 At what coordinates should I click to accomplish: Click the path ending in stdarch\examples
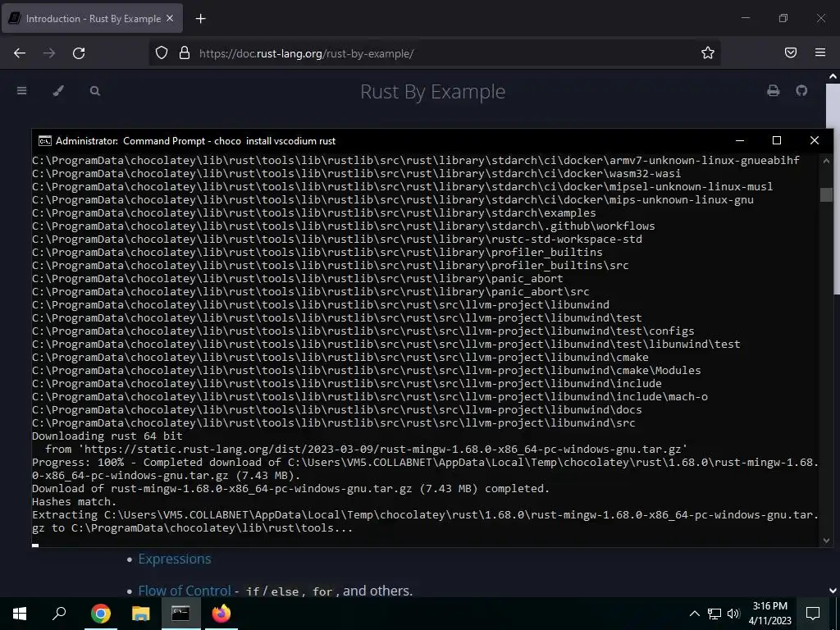click(x=314, y=212)
